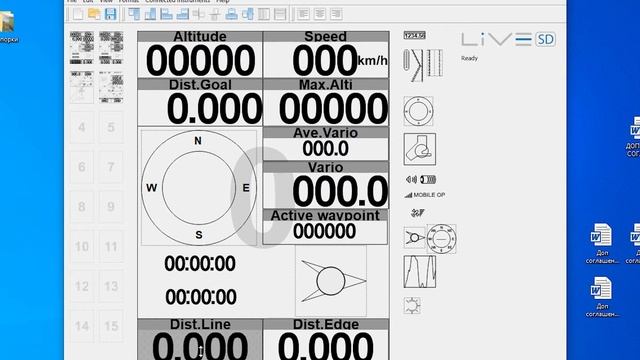Select the wind arrow widget on canvas
Viewport: 640px width, 360px height.
coord(331,281)
